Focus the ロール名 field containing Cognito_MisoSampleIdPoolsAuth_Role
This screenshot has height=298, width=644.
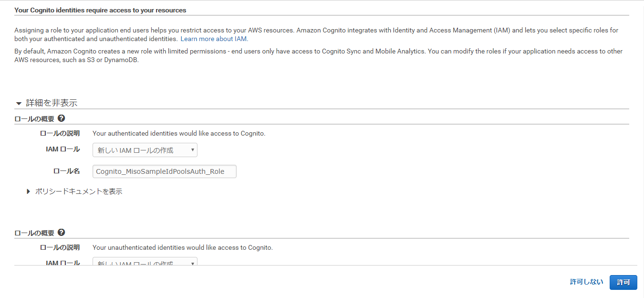[x=164, y=171]
